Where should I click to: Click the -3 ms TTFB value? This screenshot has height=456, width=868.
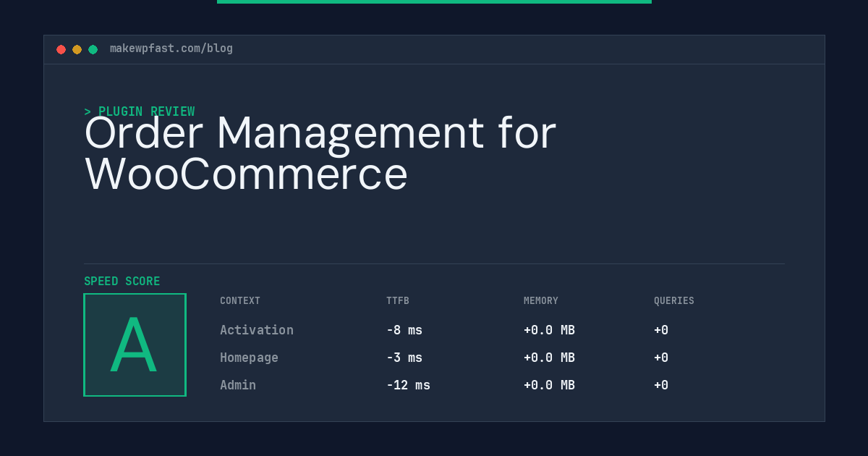[404, 358]
